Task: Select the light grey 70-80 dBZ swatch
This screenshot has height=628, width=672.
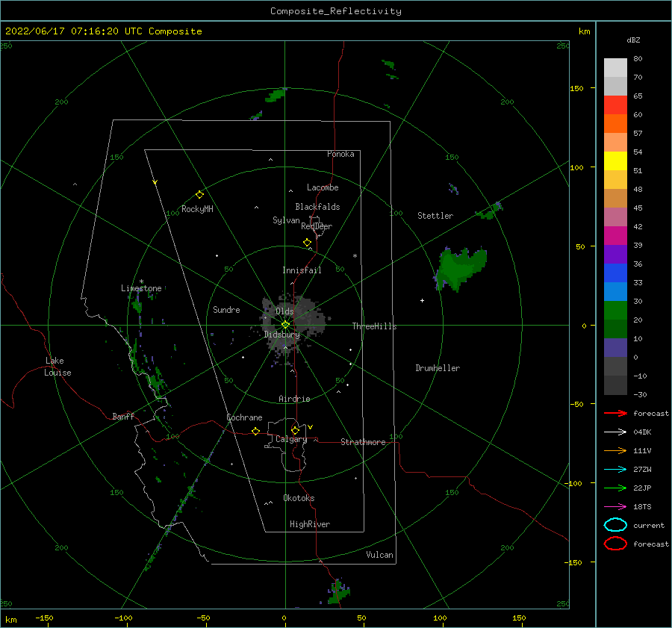Action: tap(615, 68)
